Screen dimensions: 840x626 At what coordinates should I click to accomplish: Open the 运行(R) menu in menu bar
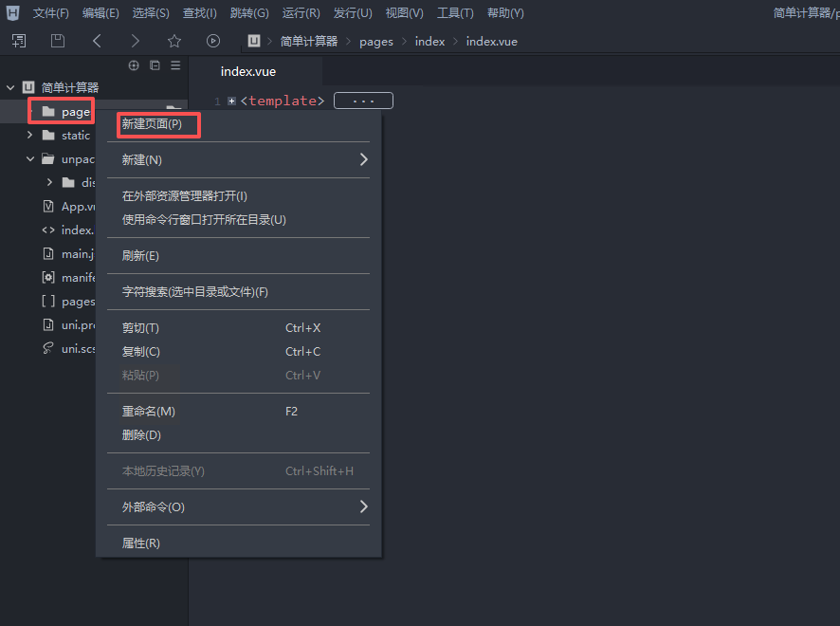(x=301, y=13)
